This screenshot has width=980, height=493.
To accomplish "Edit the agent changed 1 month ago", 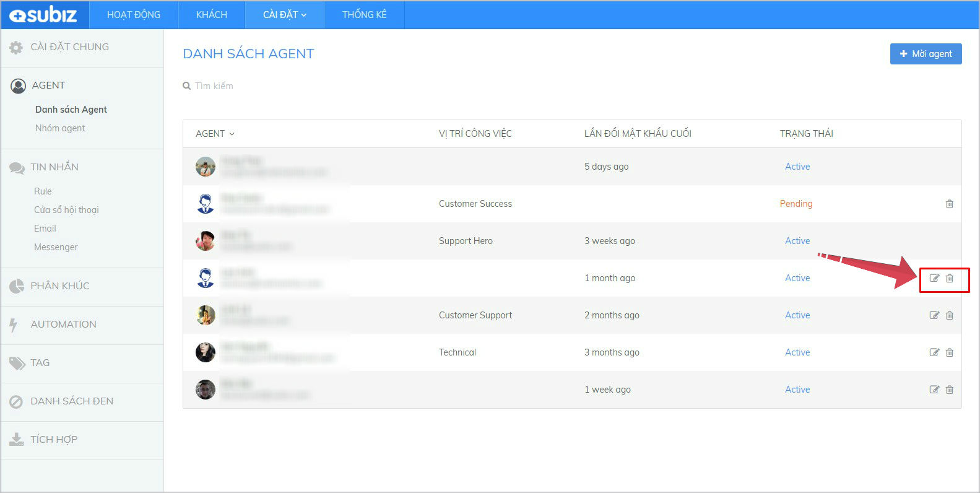I will coord(934,278).
